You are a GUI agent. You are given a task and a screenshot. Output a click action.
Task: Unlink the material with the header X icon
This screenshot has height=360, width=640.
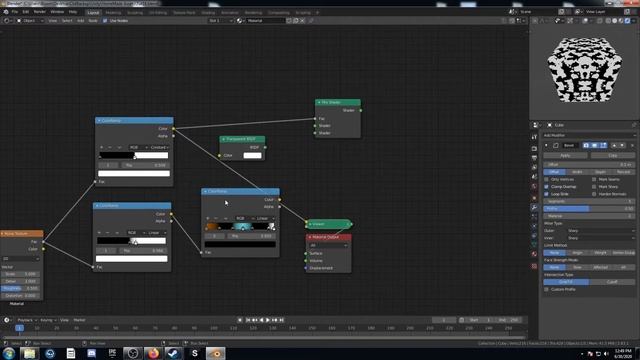pos(302,20)
